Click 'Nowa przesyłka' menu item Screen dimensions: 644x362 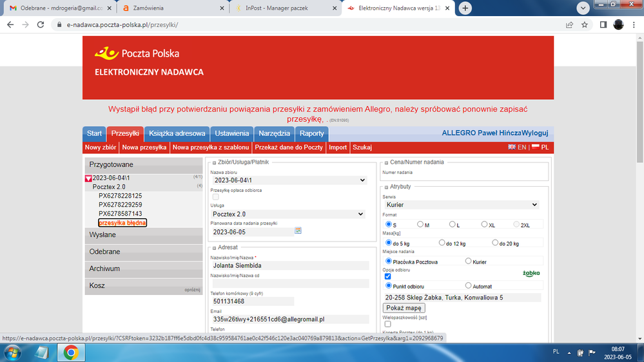pos(144,148)
